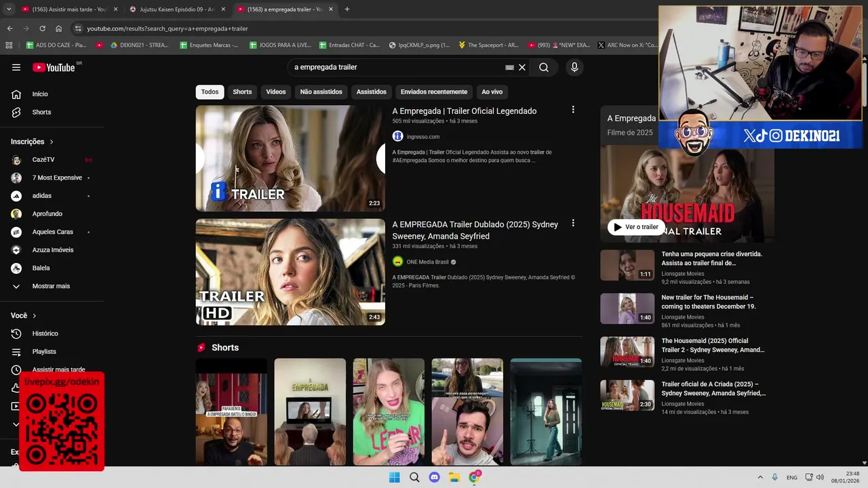This screenshot has width=868, height=488.
Task: Select the Ao vivo filter chip
Action: coord(492,91)
